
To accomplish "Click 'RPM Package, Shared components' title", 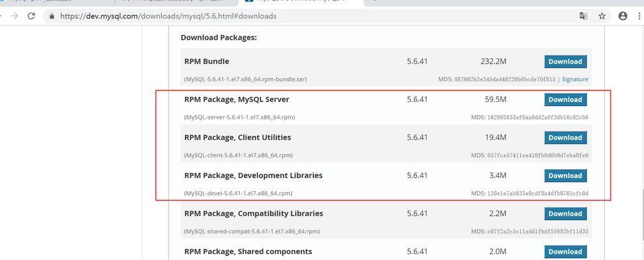I will [248, 252].
